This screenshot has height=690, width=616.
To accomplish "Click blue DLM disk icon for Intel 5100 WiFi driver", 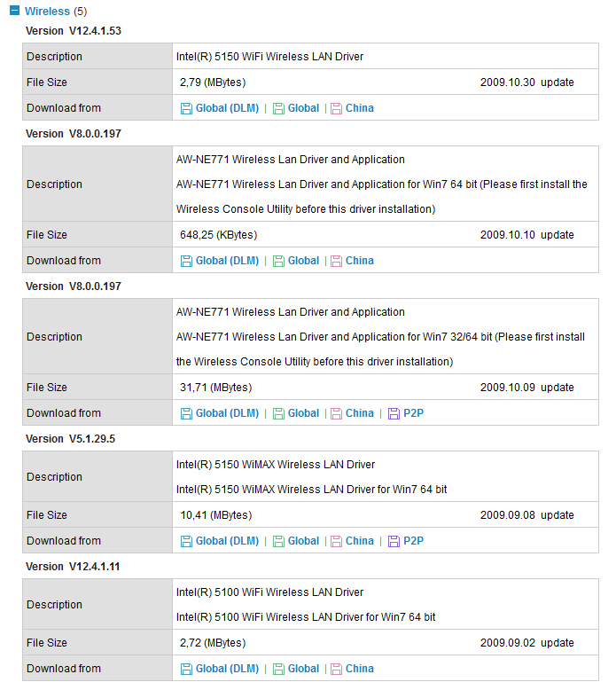I will [x=186, y=669].
